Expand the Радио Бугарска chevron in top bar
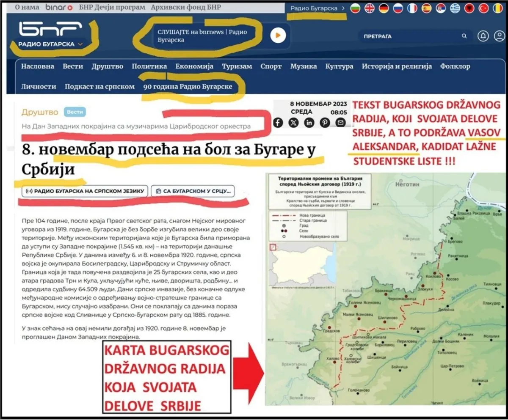Image resolution: width=508 pixels, height=420 pixels. point(343,8)
